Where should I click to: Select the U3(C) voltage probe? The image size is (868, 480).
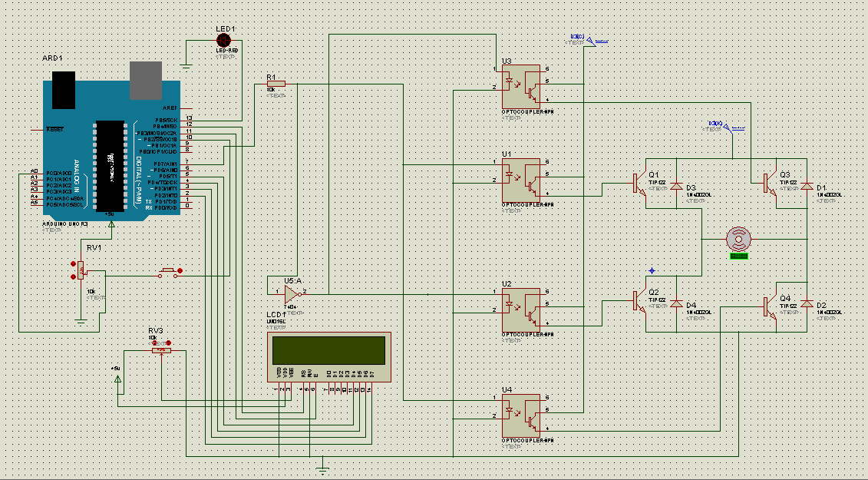coord(590,41)
